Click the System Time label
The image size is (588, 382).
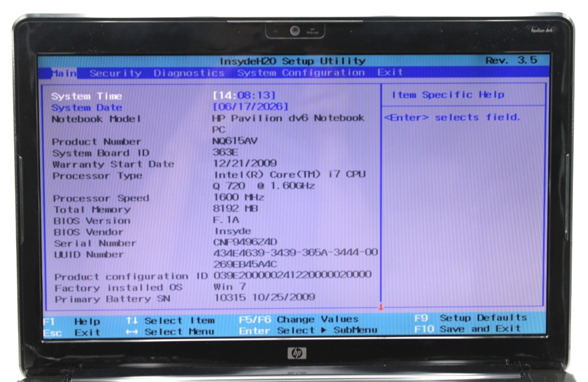click(87, 96)
